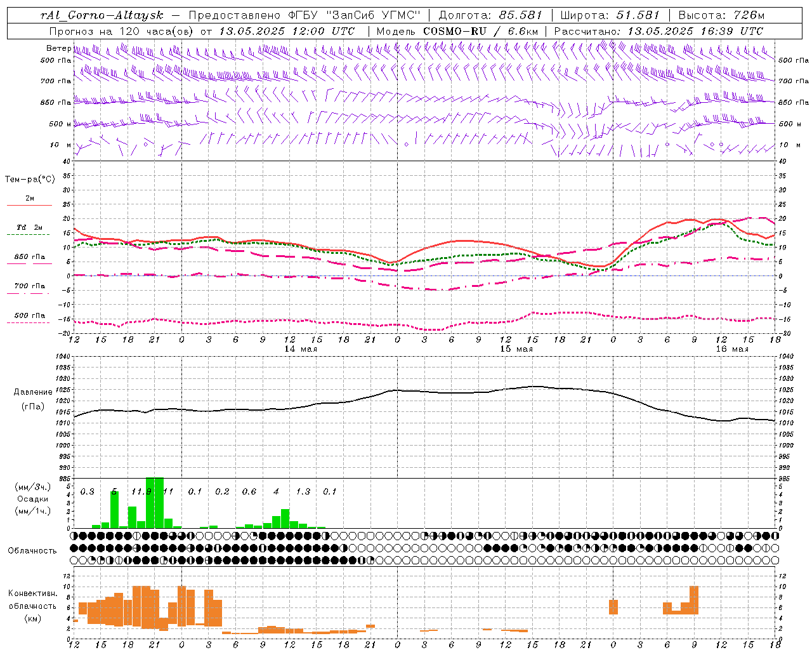Click the (гПа) unit label under Давление
The height and width of the screenshot is (650, 812).
tap(32, 406)
